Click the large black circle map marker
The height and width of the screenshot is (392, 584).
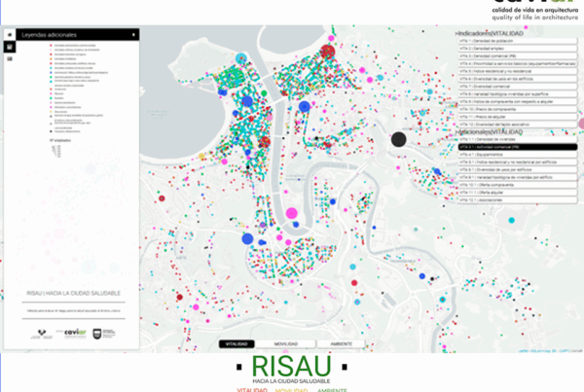coord(398,139)
